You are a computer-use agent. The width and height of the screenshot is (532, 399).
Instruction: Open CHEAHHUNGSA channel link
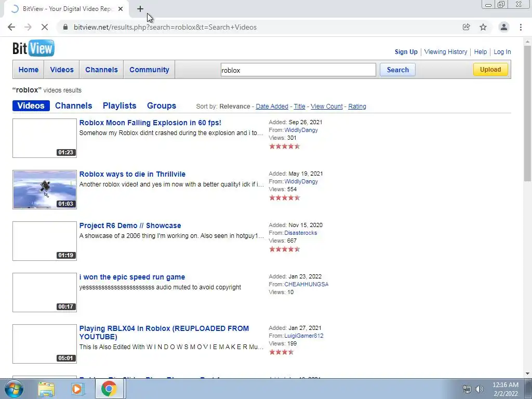(307, 284)
